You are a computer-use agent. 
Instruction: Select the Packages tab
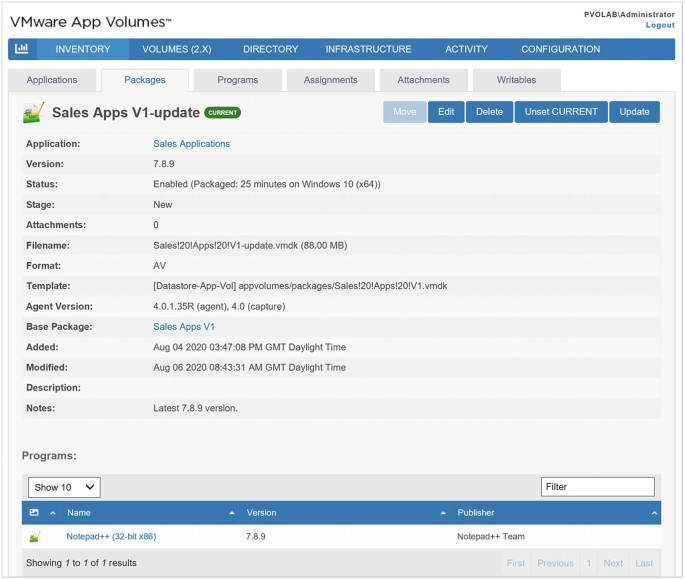click(145, 80)
